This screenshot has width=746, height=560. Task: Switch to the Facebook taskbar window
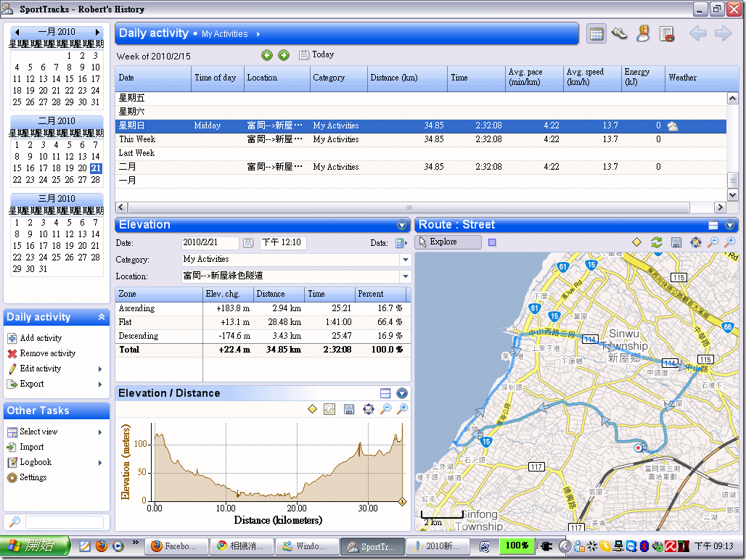point(176,546)
